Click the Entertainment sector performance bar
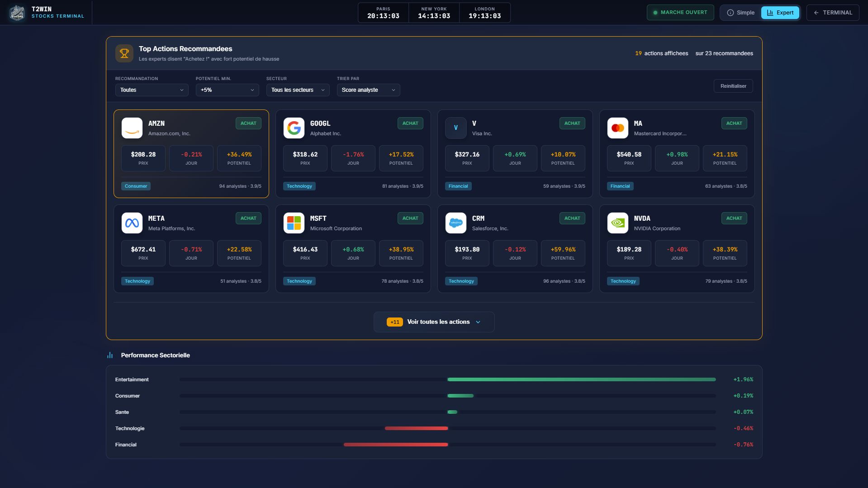 [581, 379]
